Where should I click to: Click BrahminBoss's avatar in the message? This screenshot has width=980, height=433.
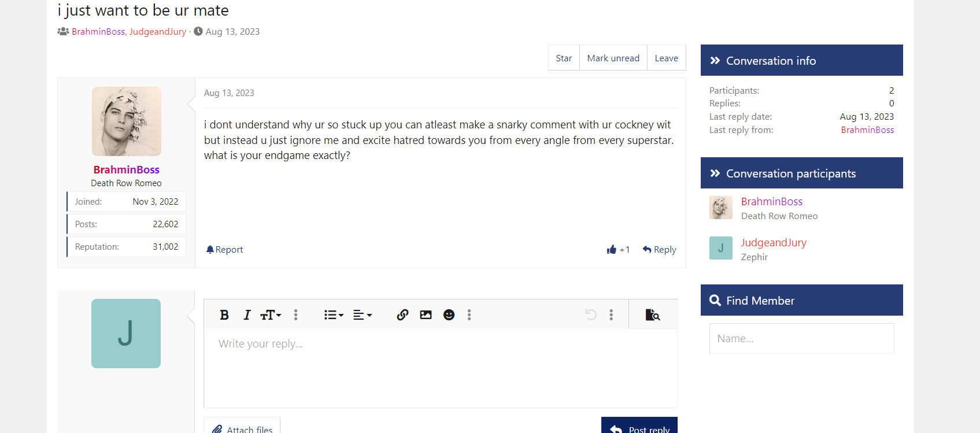click(x=127, y=121)
